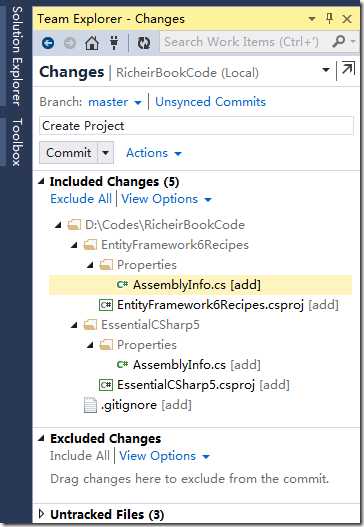This screenshot has width=364, height=527.
Task: Open the Solution Explorer side tab
Action: 17,55
